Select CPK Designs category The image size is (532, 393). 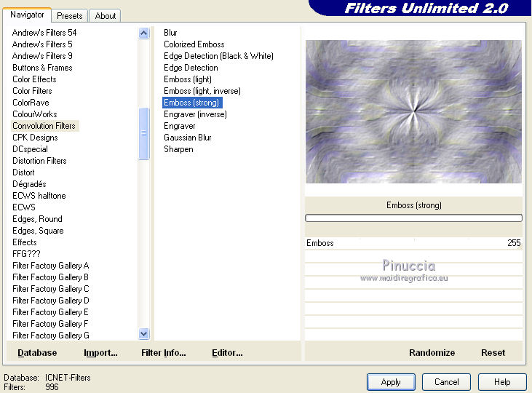pyautogui.click(x=35, y=138)
